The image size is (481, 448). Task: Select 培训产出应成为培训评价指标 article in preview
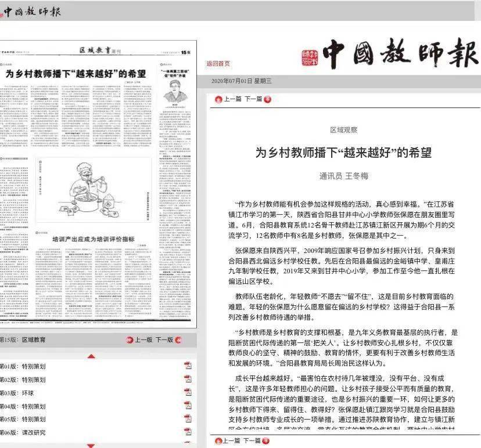point(94,239)
